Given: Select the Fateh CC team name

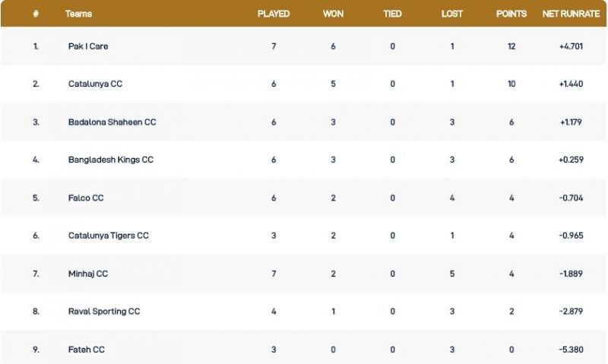Looking at the screenshot, I should (87, 350).
